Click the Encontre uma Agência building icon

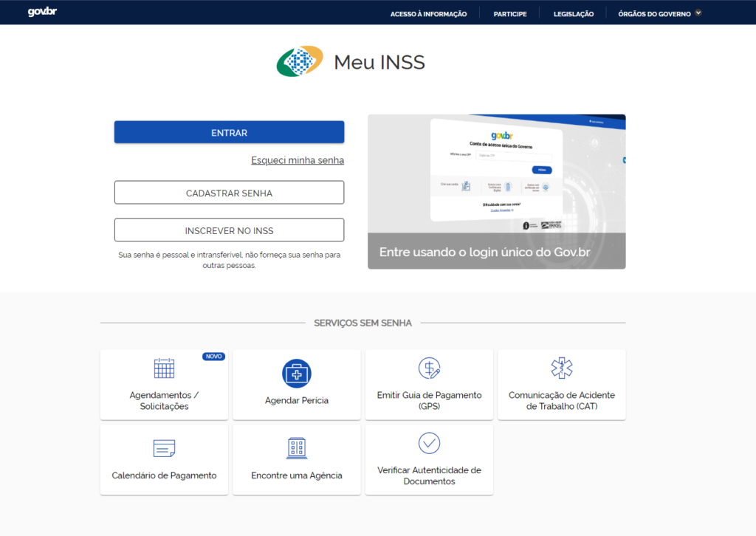point(297,448)
